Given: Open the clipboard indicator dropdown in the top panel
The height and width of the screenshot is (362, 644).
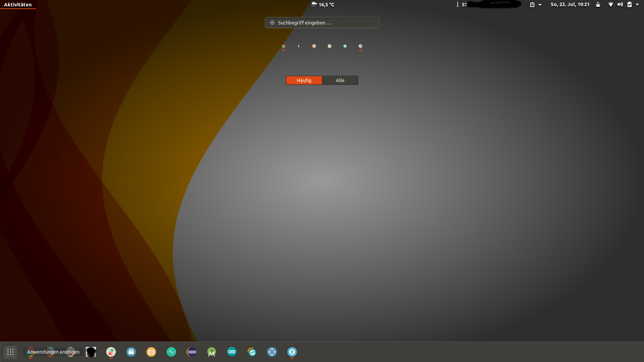Looking at the screenshot, I should [x=535, y=4].
